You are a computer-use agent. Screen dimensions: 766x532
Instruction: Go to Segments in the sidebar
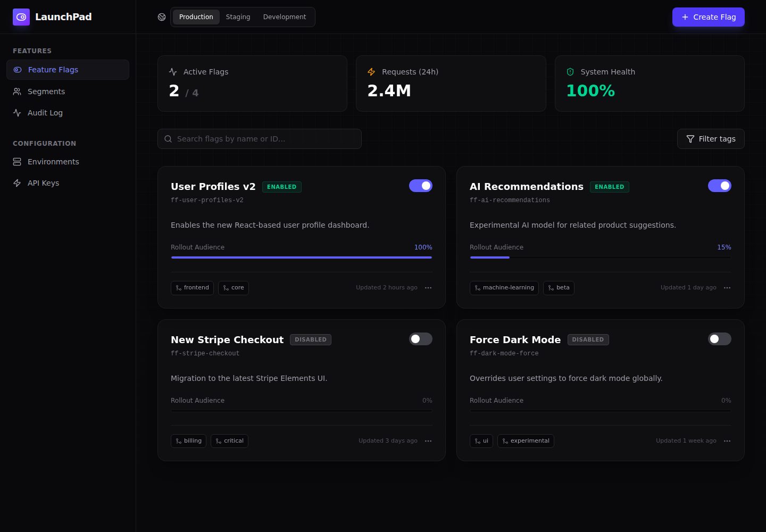pyautogui.click(x=68, y=92)
